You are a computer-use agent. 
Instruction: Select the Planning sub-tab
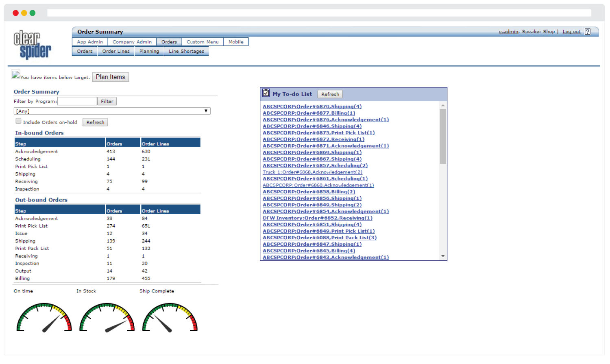[x=149, y=51]
